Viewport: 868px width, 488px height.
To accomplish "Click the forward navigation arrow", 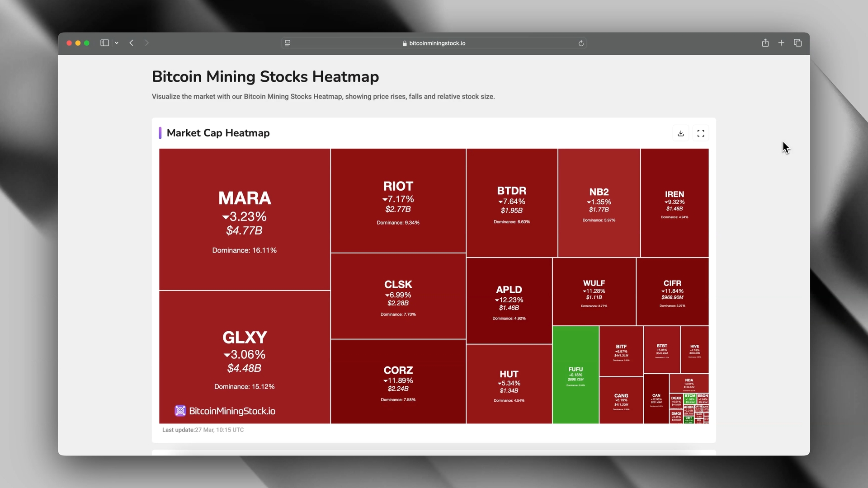I will (147, 43).
